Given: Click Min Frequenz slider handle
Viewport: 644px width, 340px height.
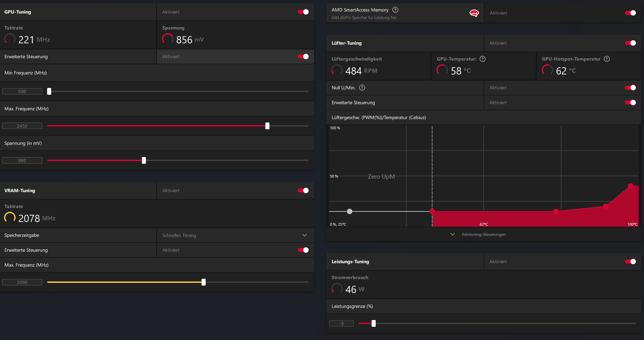Looking at the screenshot, I should click(x=49, y=91).
